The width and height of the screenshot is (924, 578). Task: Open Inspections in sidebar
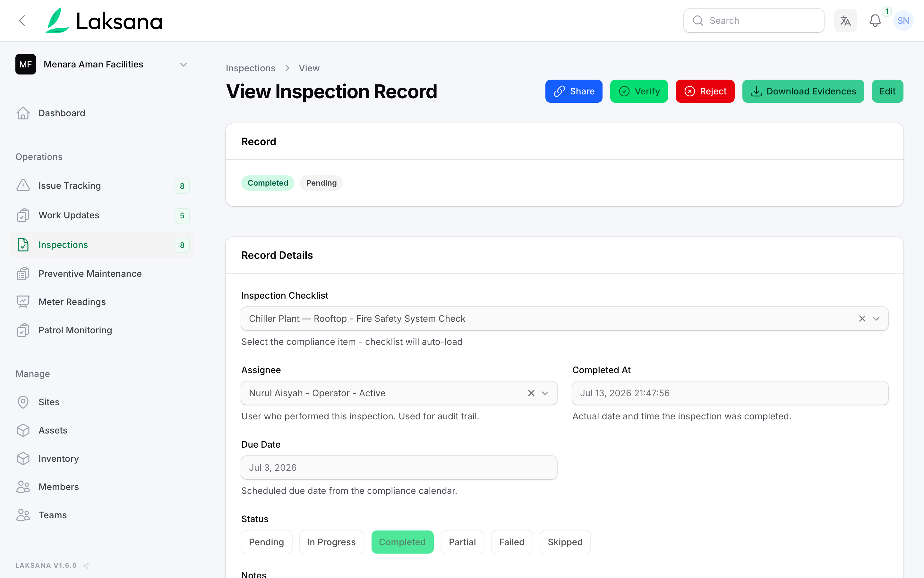[103, 245]
